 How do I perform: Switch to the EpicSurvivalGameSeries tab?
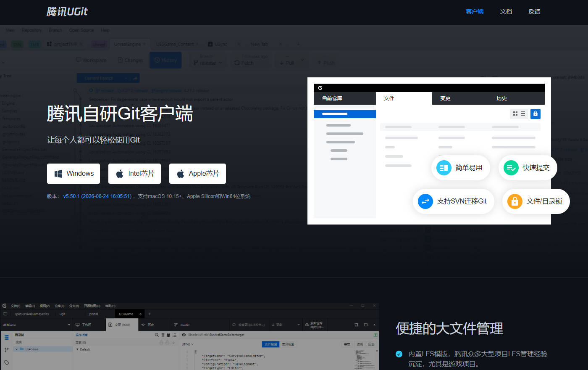point(32,314)
